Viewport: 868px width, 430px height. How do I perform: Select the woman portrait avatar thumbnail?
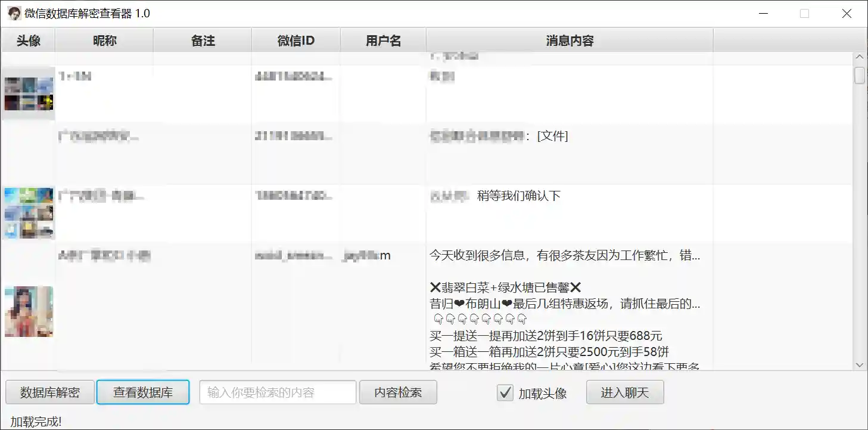pyautogui.click(x=29, y=311)
